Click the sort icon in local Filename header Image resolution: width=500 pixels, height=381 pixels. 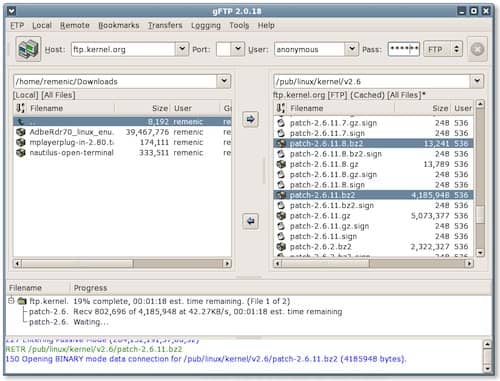[x=20, y=108]
